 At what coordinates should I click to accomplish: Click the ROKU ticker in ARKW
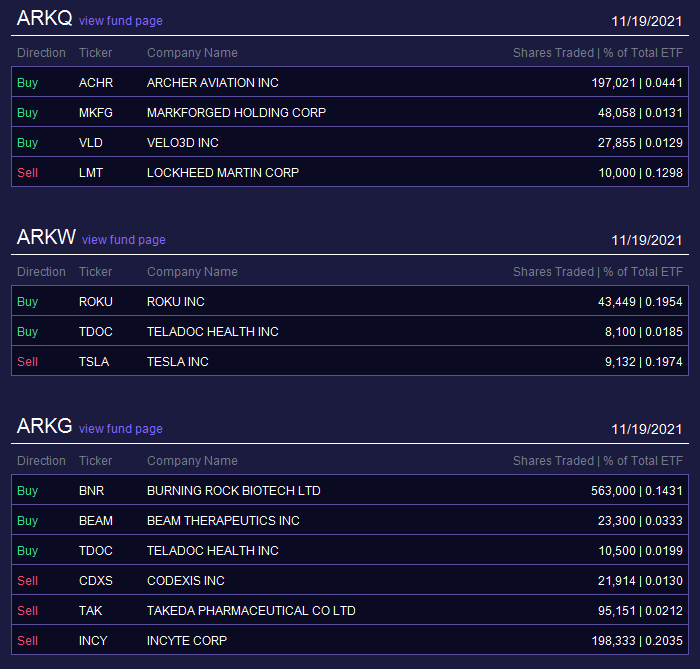pos(96,302)
